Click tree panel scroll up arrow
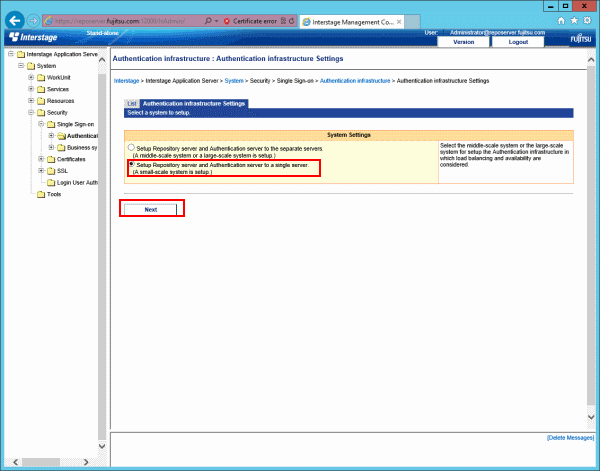 102,60
